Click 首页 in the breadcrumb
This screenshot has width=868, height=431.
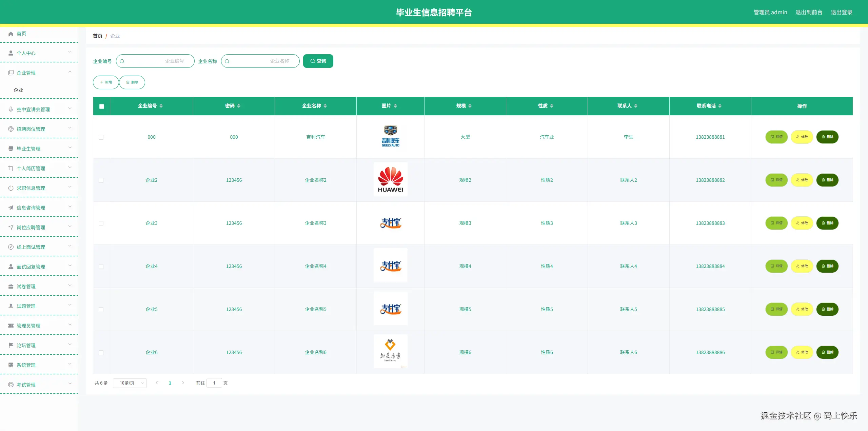click(x=97, y=36)
